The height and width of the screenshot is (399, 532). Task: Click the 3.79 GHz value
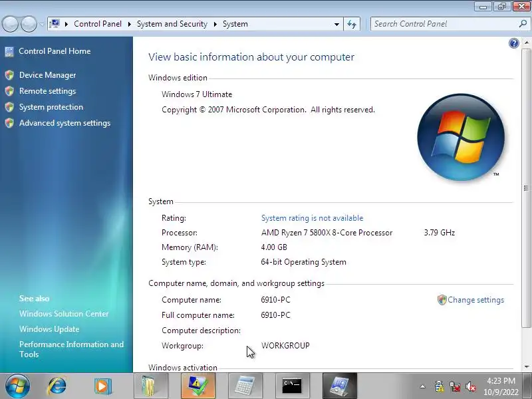440,233
